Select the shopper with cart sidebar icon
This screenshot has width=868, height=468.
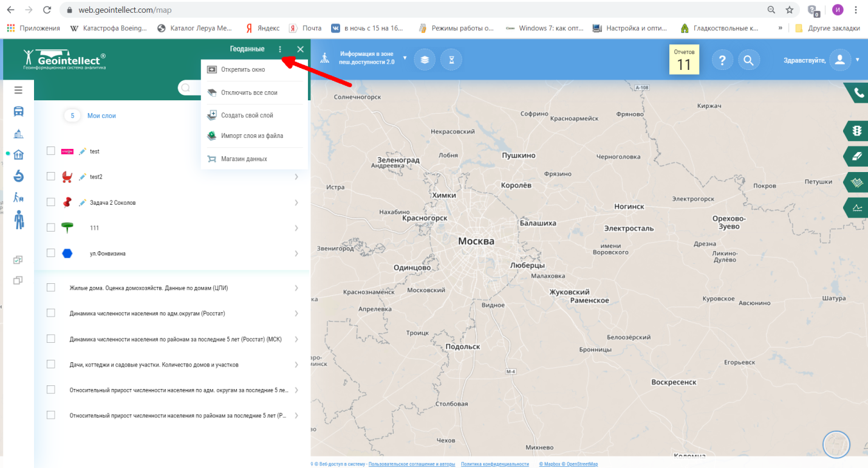pos(19,197)
